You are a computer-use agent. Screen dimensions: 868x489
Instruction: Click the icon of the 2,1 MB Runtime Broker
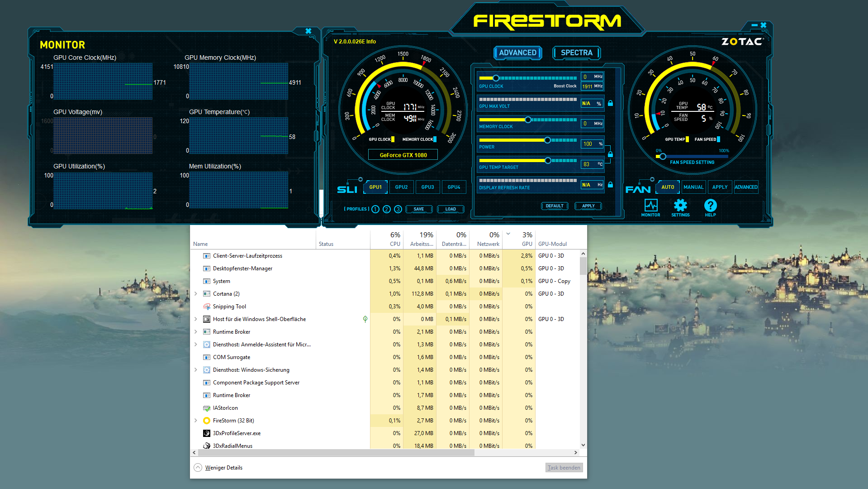tap(207, 332)
